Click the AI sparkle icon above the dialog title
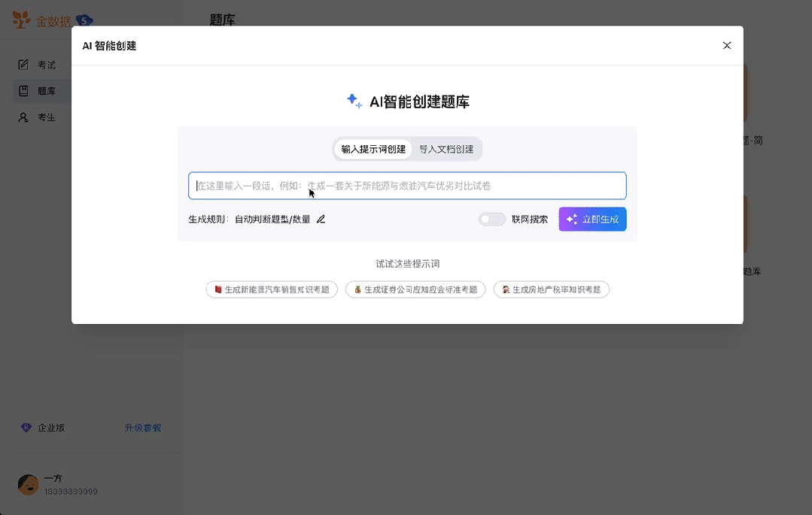The height and width of the screenshot is (515, 812). point(354,101)
